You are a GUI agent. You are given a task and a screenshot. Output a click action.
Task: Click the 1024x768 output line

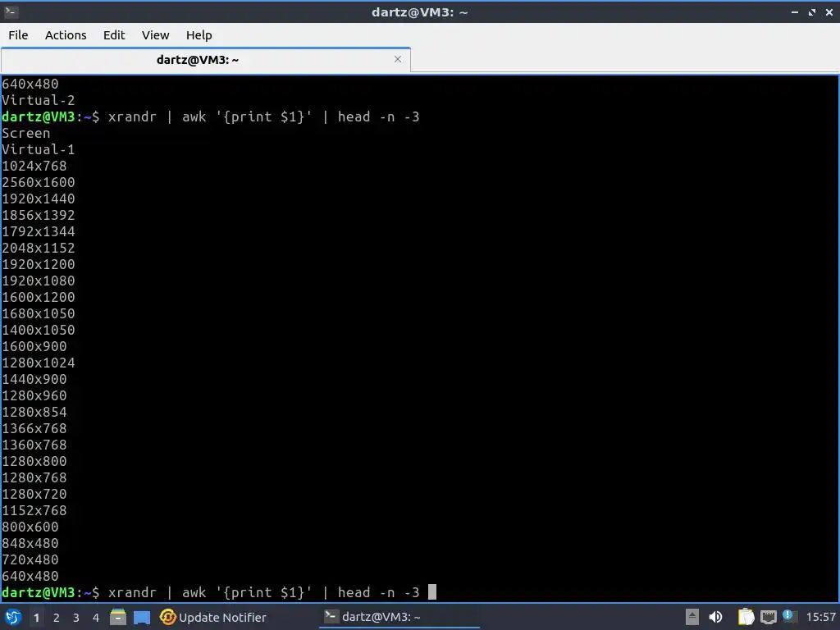(34, 166)
